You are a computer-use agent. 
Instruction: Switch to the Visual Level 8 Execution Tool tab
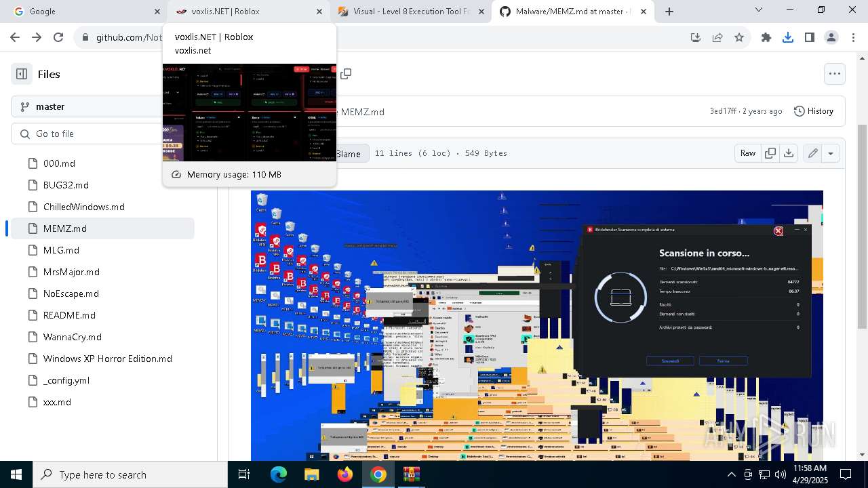tap(411, 12)
